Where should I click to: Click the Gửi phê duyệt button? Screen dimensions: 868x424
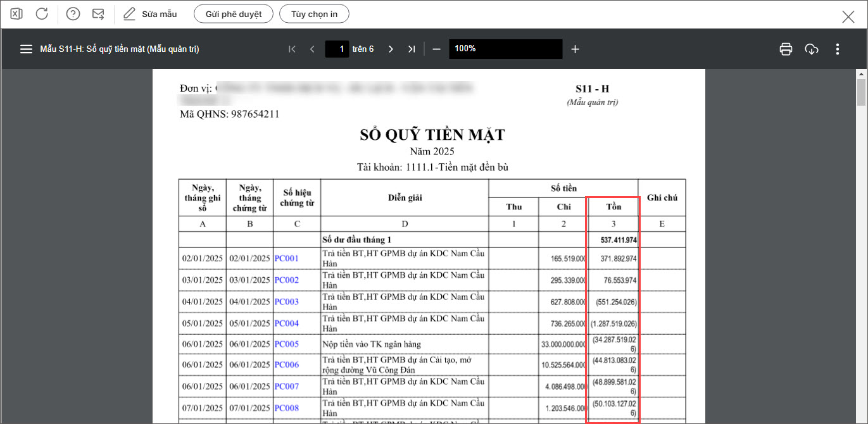coord(233,14)
